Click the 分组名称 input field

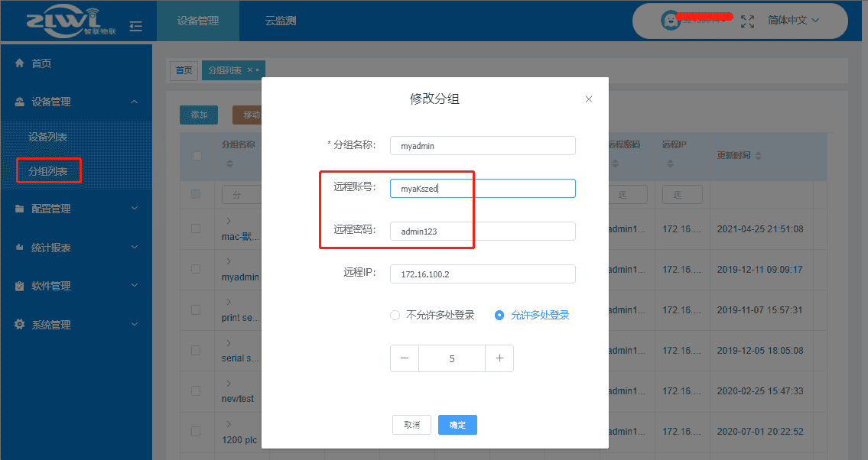point(483,145)
